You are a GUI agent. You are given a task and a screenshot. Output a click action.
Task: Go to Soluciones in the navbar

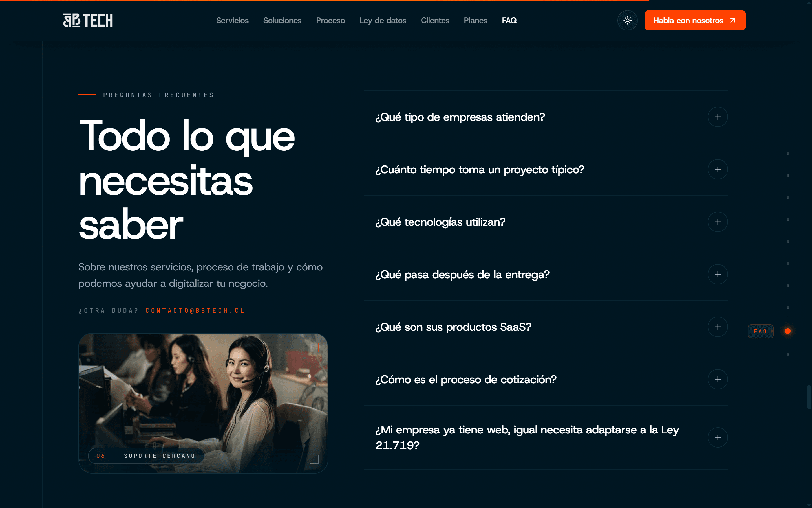point(282,21)
